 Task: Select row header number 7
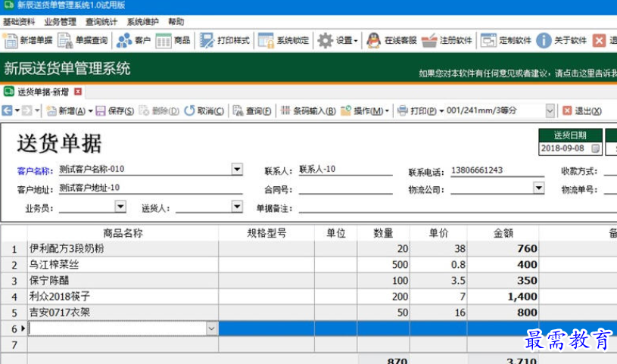pyautogui.click(x=14, y=345)
